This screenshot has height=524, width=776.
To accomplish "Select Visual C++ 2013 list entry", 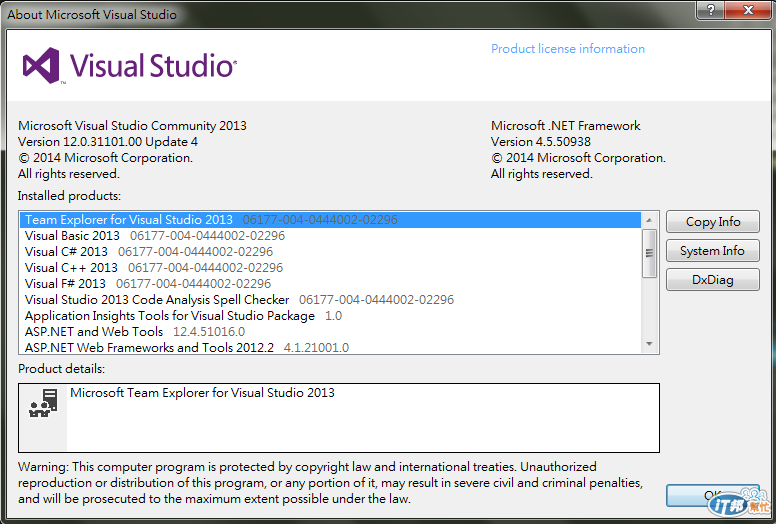I will pyautogui.click(x=331, y=268).
